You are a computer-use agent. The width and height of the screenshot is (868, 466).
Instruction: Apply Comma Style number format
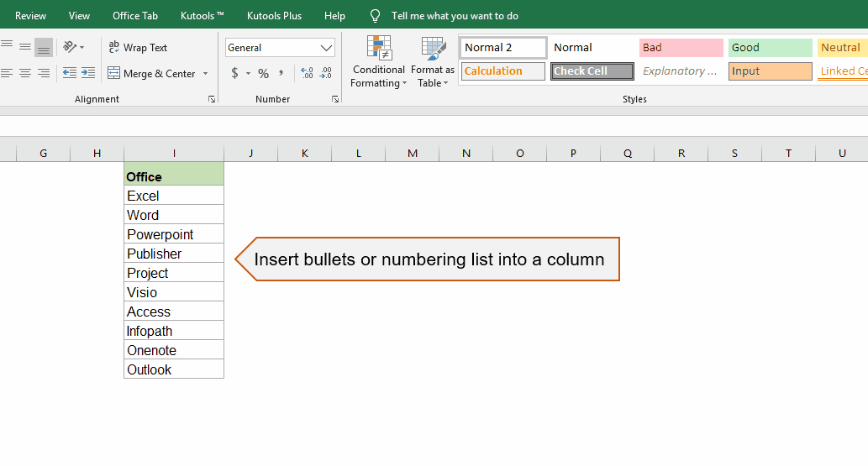coord(281,74)
